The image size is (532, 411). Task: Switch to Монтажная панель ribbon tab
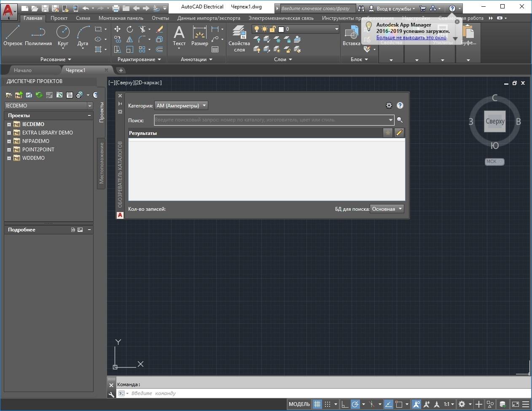121,18
